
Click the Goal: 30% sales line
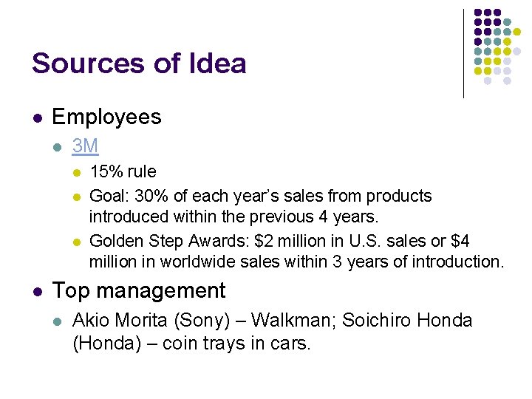click(260, 196)
